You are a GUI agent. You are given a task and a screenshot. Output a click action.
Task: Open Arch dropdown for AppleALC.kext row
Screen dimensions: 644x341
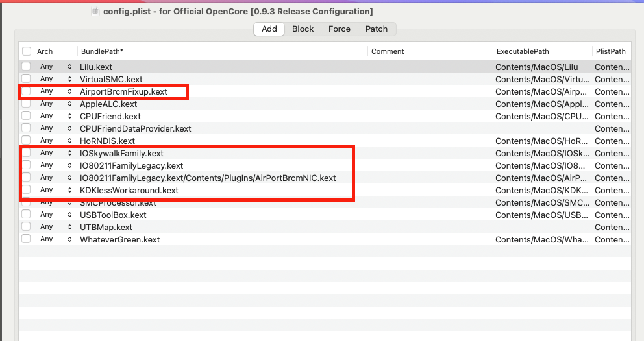coord(56,104)
